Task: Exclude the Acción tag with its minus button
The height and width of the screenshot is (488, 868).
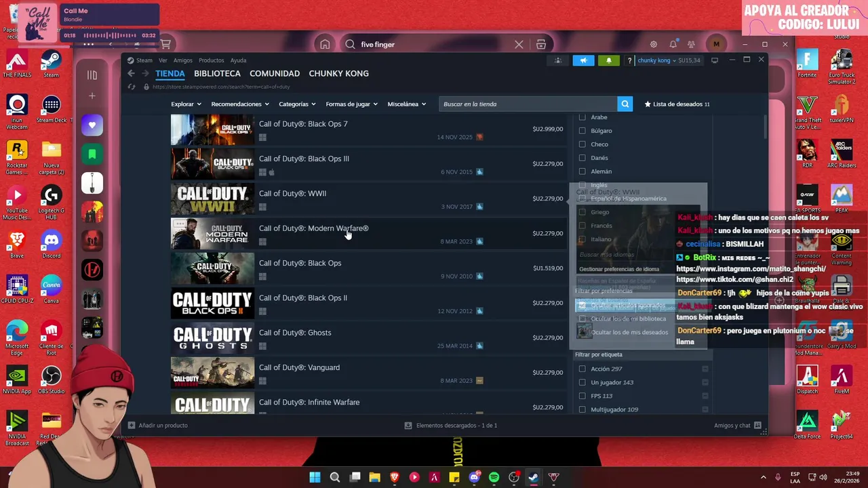Action: tap(705, 369)
